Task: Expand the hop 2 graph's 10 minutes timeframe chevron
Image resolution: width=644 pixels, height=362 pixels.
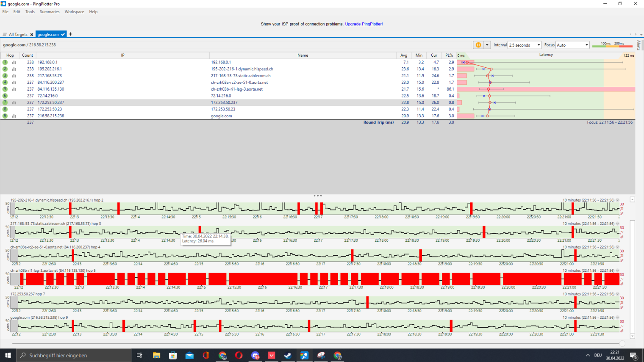Action: coord(618,200)
